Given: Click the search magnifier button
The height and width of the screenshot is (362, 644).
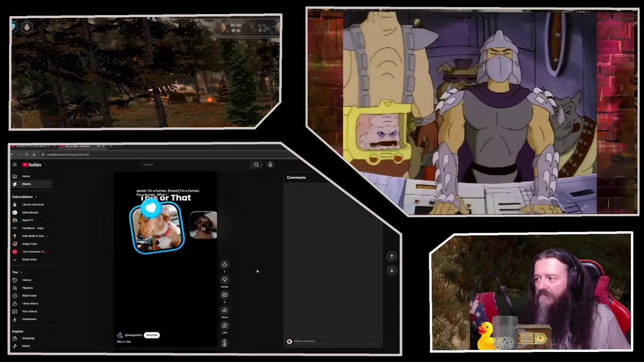Looking at the screenshot, I should click(256, 164).
